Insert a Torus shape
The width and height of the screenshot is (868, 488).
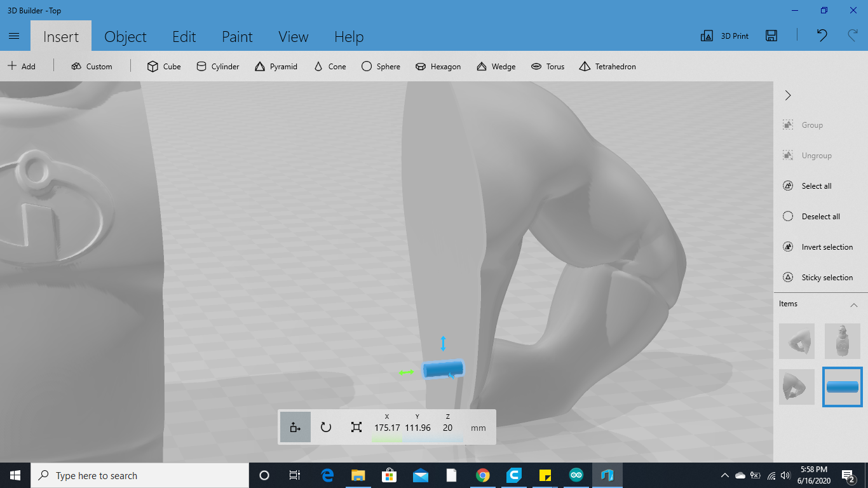click(548, 66)
